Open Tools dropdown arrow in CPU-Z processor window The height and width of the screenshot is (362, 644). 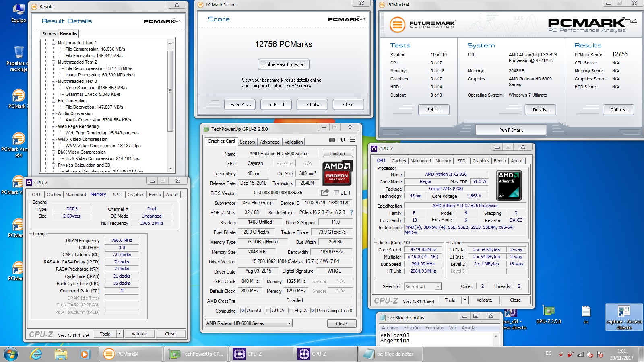[x=464, y=300]
